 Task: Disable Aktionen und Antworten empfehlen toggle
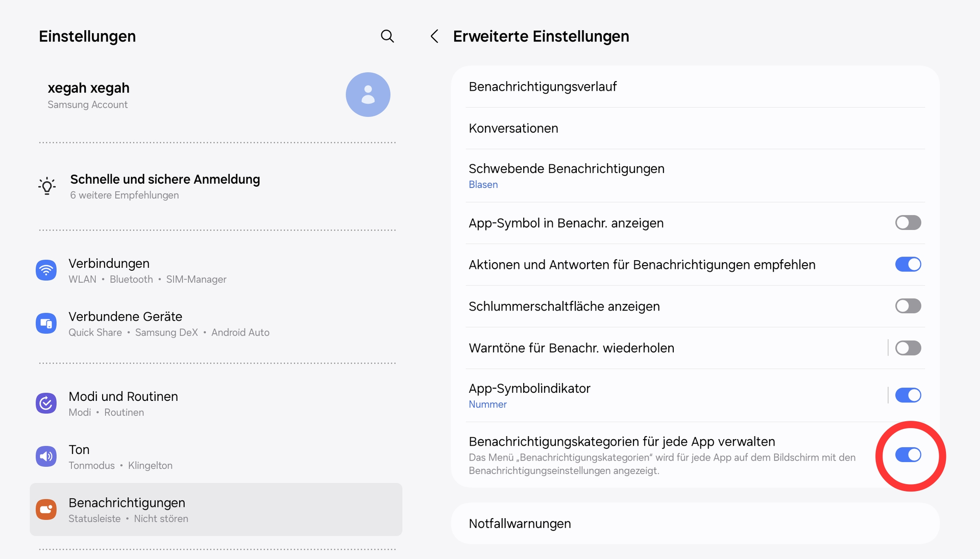[x=908, y=264]
